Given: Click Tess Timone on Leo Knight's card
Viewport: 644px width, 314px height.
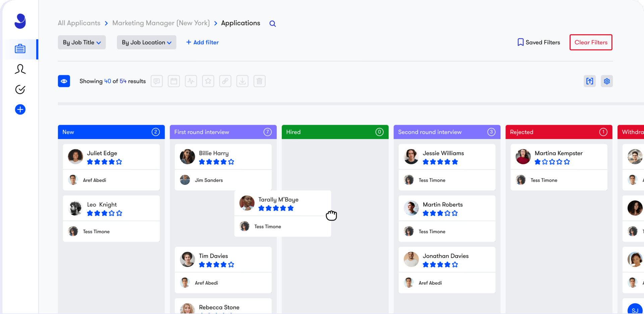Looking at the screenshot, I should coord(96,231).
